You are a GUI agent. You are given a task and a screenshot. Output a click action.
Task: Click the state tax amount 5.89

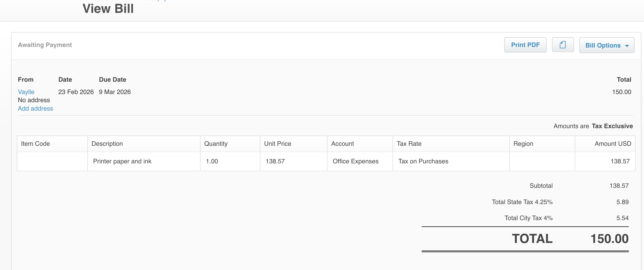pos(622,202)
